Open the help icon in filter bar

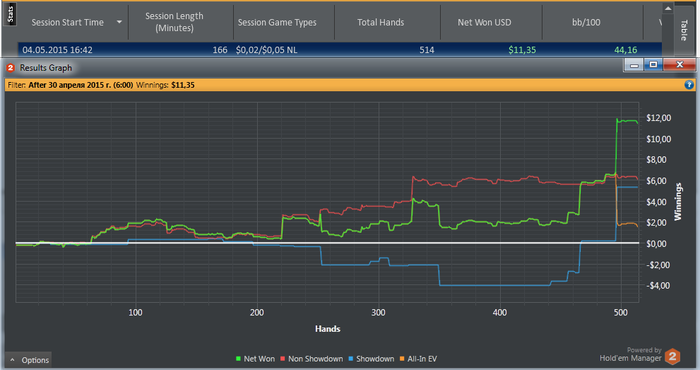tap(689, 85)
